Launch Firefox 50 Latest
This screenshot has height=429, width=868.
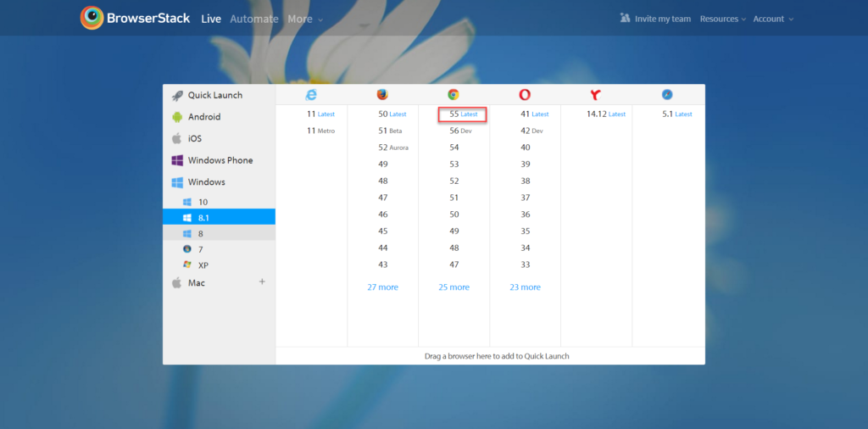coord(392,114)
